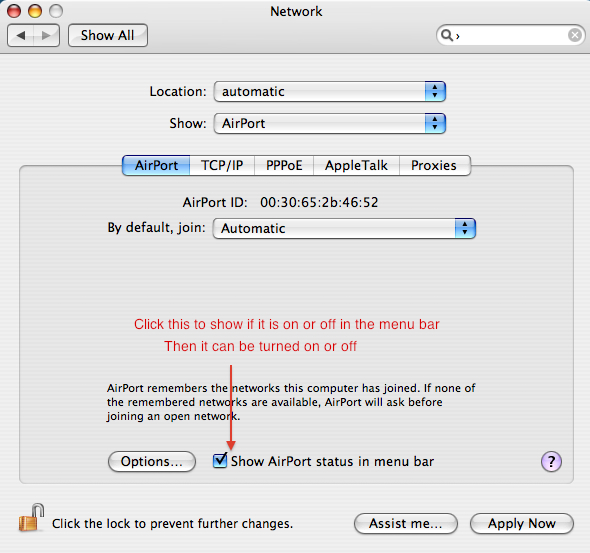
Task: Click inside the search input field
Action: [x=512, y=35]
